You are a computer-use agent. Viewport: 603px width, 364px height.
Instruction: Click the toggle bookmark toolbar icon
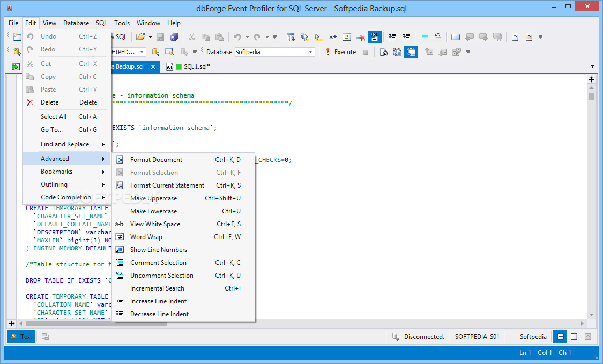(455, 37)
